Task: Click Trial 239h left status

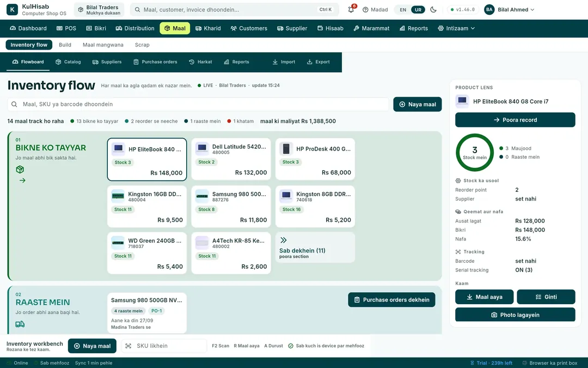Action: (491, 363)
